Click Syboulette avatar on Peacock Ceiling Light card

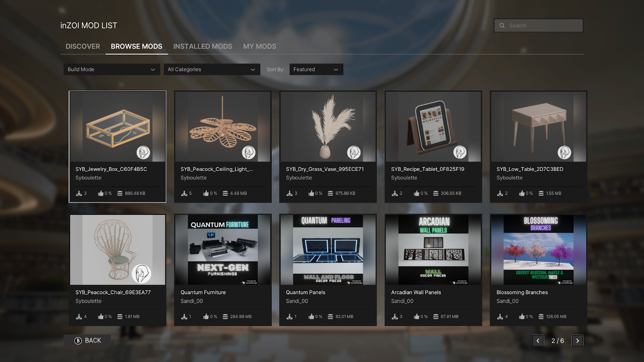pyautogui.click(x=249, y=152)
